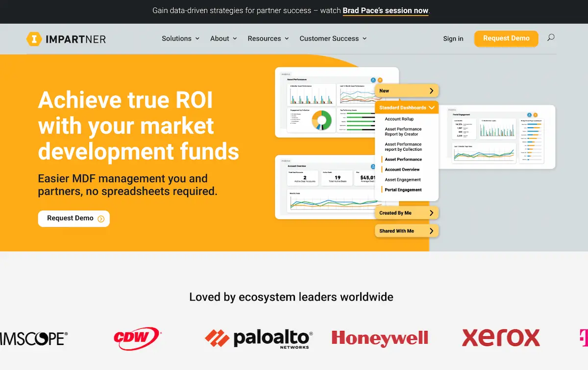Click the Impartner hexagon logo
The image size is (588, 370).
pos(34,39)
